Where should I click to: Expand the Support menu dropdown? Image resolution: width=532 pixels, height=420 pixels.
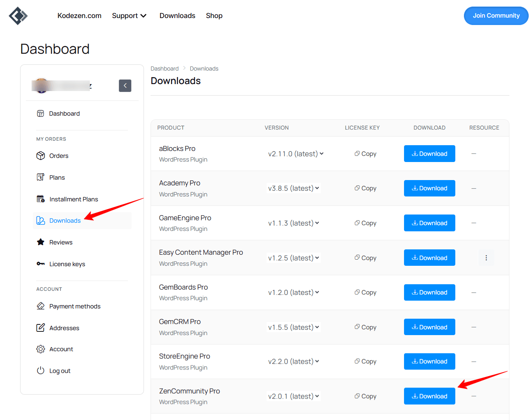point(129,16)
